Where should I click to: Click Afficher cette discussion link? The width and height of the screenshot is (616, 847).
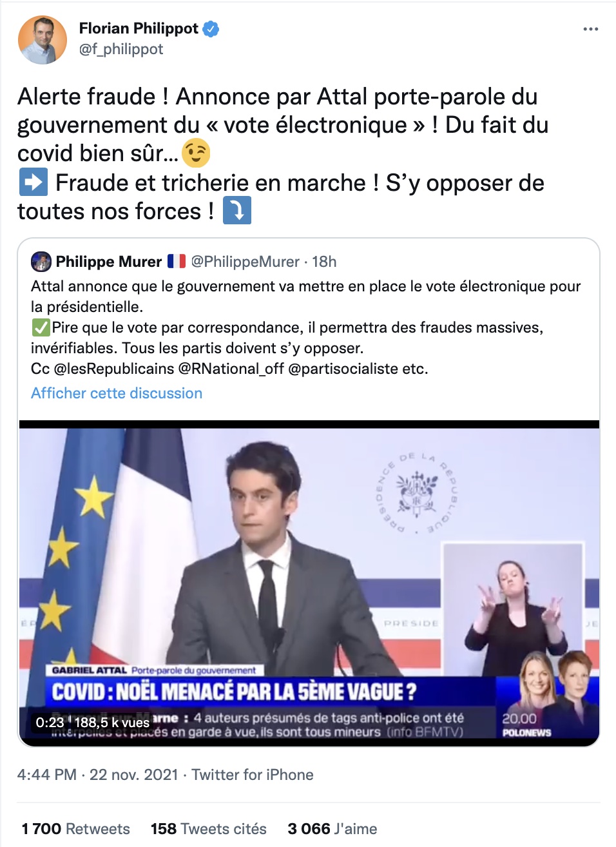pos(117,393)
